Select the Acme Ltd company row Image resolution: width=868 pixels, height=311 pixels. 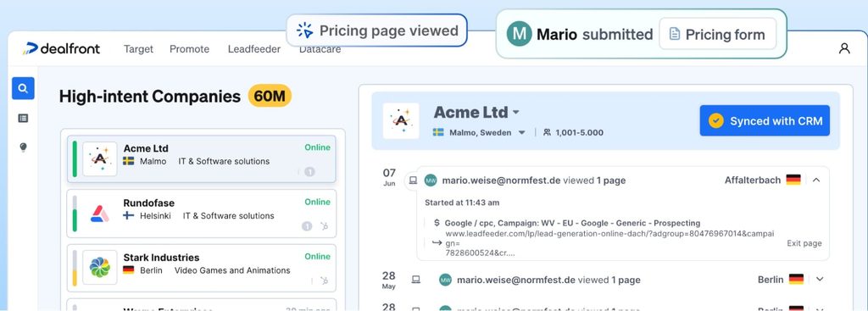click(x=202, y=158)
